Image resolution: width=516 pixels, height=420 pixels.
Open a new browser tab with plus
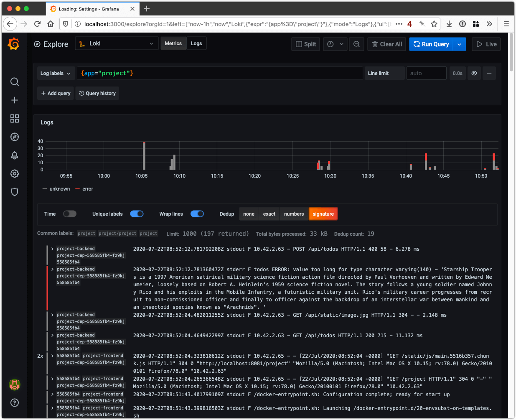coord(147,9)
